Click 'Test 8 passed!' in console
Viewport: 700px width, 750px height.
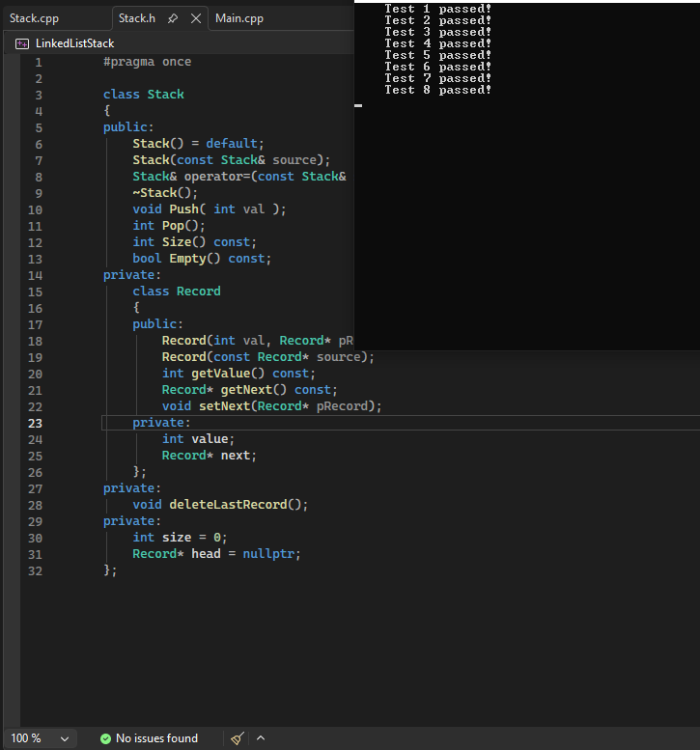pos(437,90)
